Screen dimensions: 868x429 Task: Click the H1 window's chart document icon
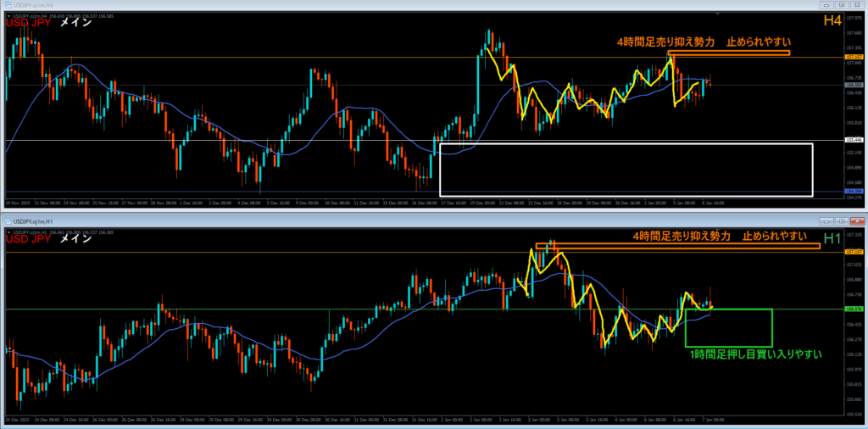coord(8,221)
